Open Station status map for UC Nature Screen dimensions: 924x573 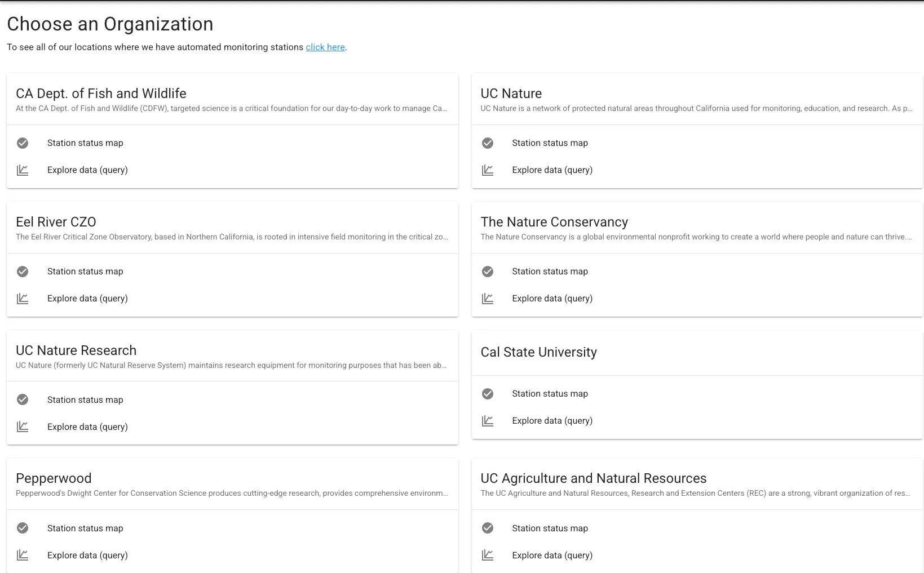coord(550,143)
